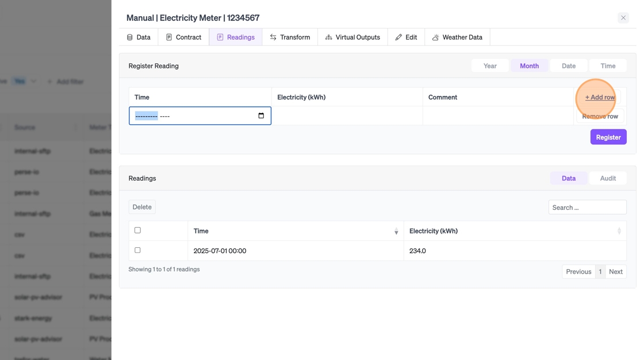Screen dimensions: 644x360
Task: Click the Edit tab pencil icon
Action: tap(398, 37)
